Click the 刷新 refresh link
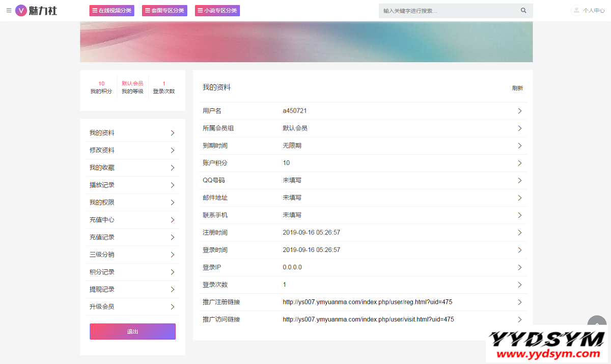 (x=517, y=88)
